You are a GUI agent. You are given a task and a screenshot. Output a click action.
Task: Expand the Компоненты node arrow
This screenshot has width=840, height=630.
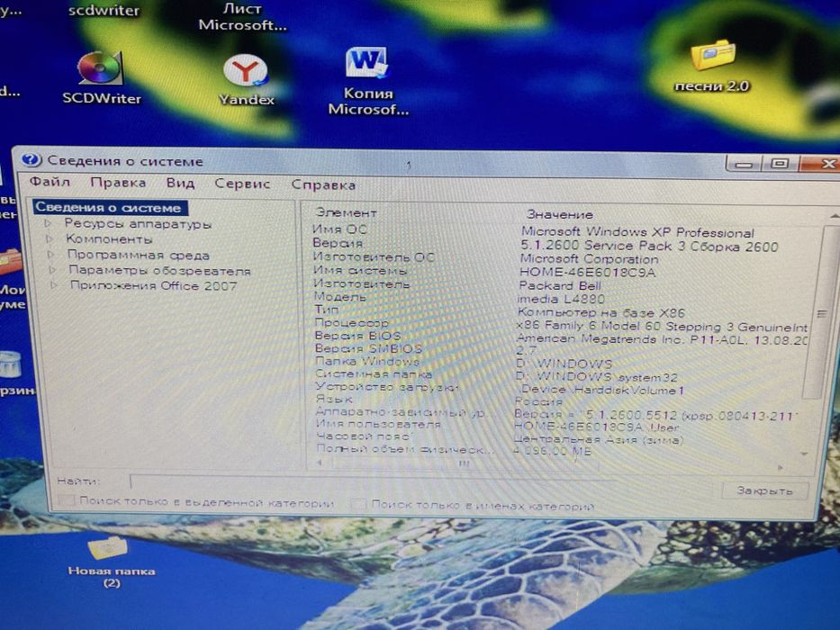tap(50, 238)
